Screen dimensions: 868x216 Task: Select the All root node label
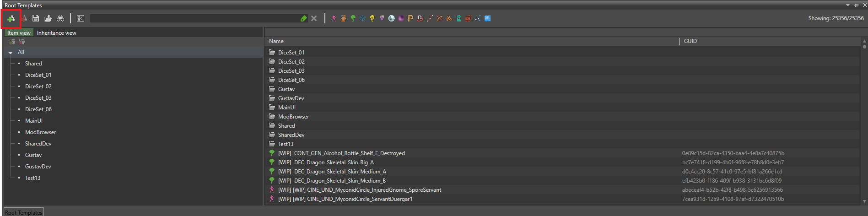21,52
